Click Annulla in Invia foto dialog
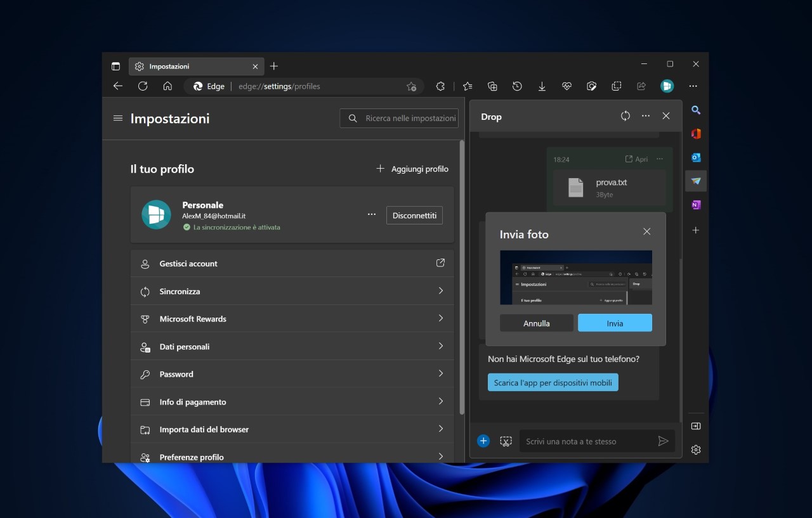This screenshot has height=518, width=812. 537,323
